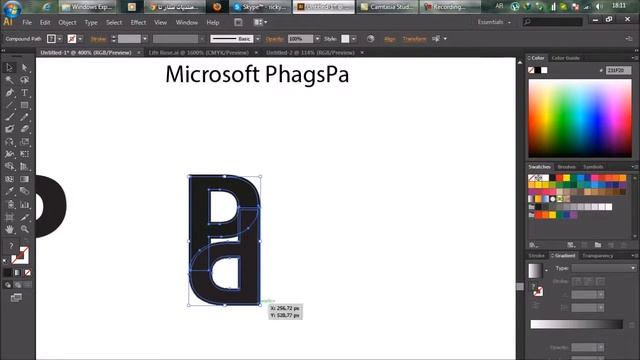This screenshot has width=640, height=360.
Task: Open the Basic brush definition dropdown
Action: pos(258,39)
